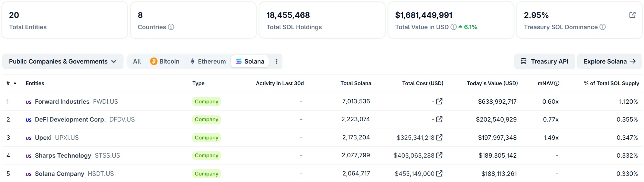The height and width of the screenshot is (182, 644).
Task: Click the 6.1% change indicator
Action: pyautogui.click(x=468, y=27)
